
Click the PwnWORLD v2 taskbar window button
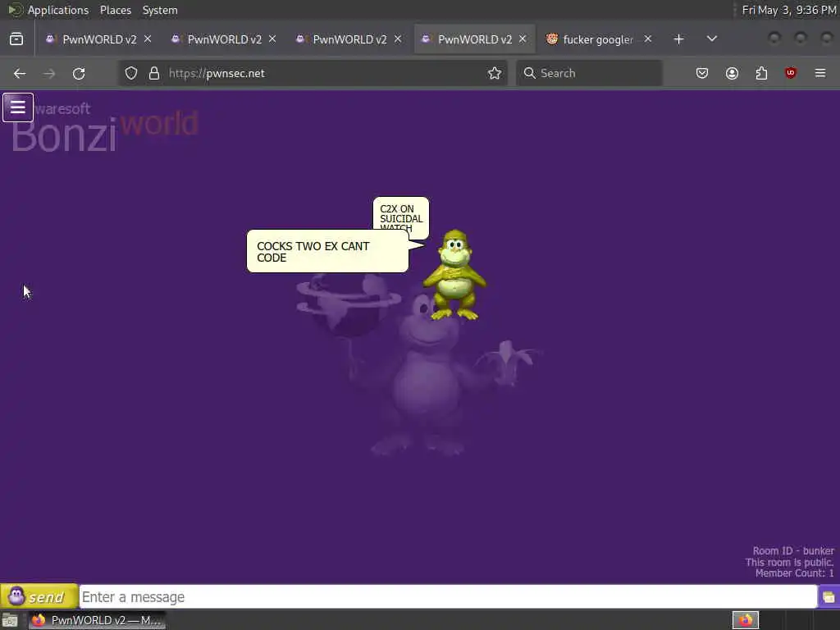[98, 620]
